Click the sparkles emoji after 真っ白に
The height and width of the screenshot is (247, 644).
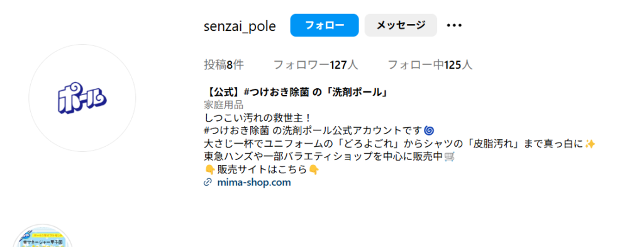[590, 144]
